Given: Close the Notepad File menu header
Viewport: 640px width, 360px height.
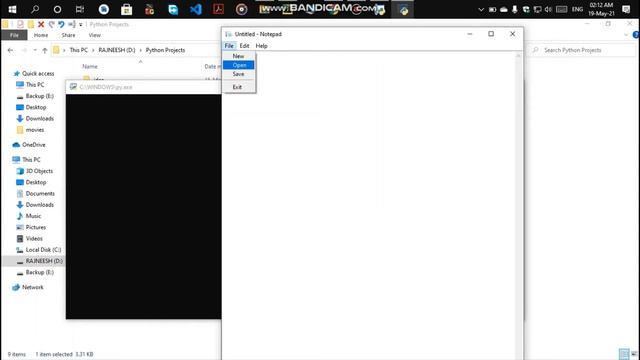Looking at the screenshot, I should (x=229, y=46).
